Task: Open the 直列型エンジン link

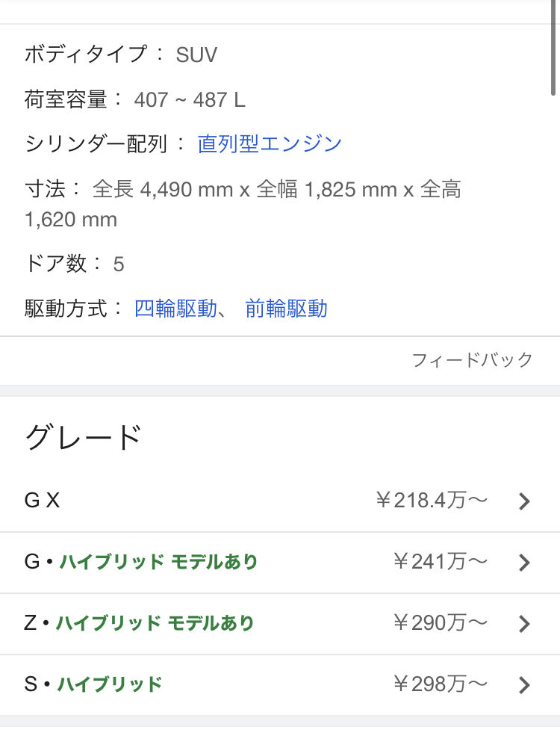Action: click(270, 144)
